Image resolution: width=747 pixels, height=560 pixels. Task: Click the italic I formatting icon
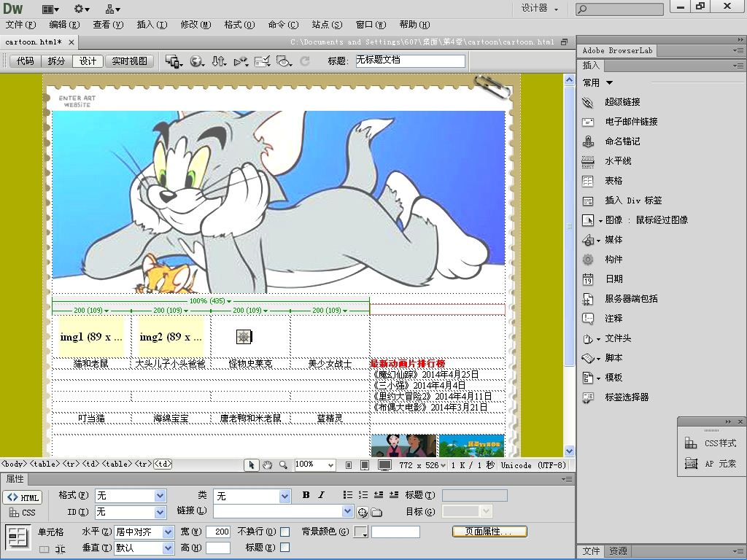tap(322, 495)
